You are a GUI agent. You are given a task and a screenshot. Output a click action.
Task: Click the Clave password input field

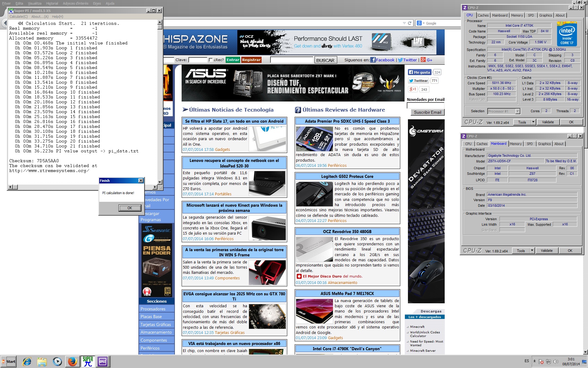tap(198, 60)
